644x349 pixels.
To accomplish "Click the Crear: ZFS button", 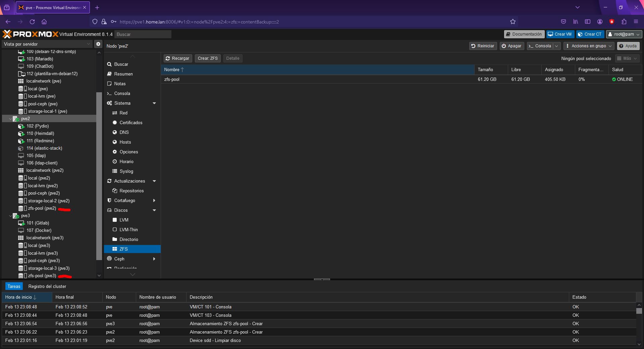I will 208,58.
